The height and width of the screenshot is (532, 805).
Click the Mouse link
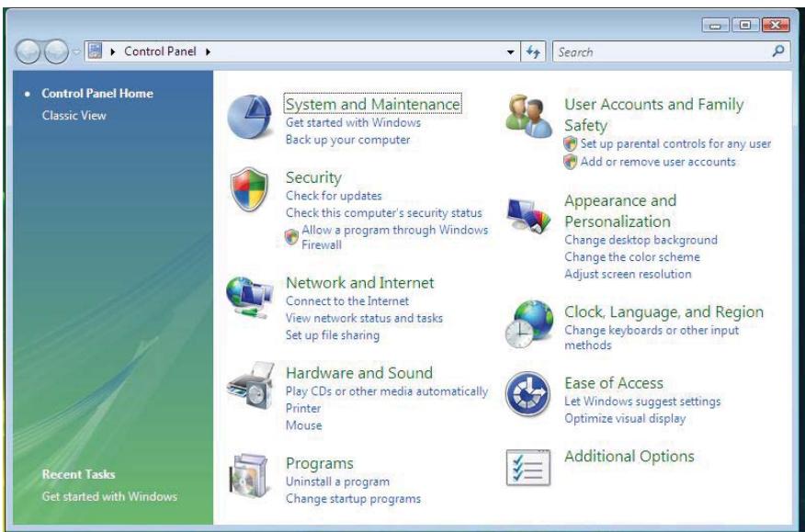(304, 425)
